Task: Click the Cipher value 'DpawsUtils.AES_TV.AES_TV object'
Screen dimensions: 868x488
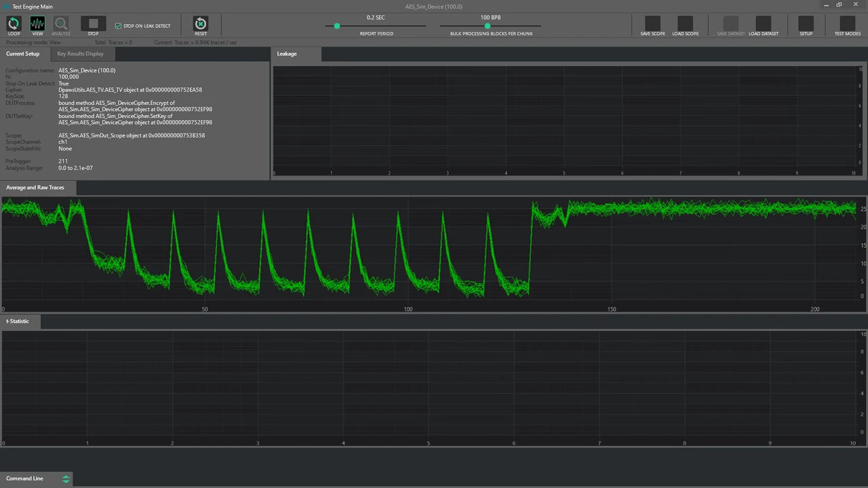Action: pos(130,90)
